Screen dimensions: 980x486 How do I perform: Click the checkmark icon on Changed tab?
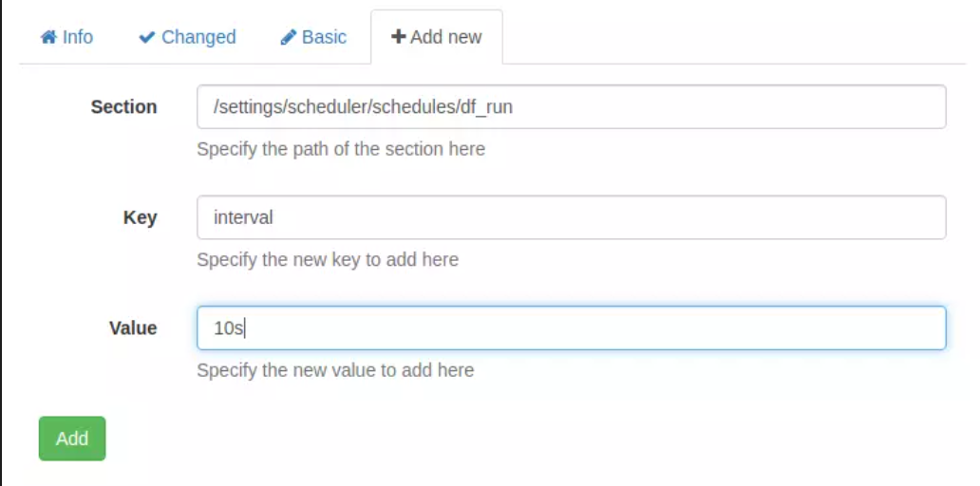click(x=147, y=37)
